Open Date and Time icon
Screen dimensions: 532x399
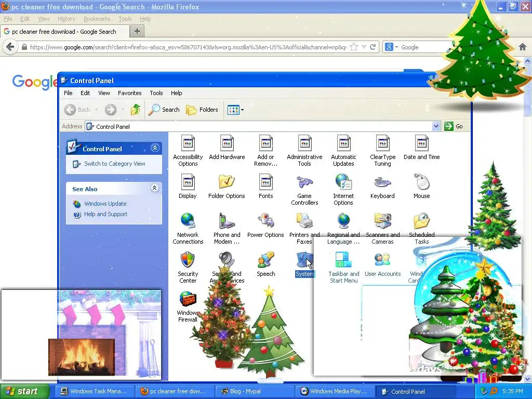421,147
